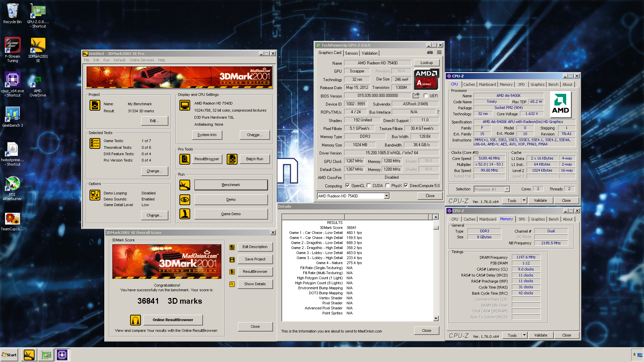Expand the Tools dropdown arrow in upper CPU-Z
This screenshot has height=362, width=644.
click(524, 200)
